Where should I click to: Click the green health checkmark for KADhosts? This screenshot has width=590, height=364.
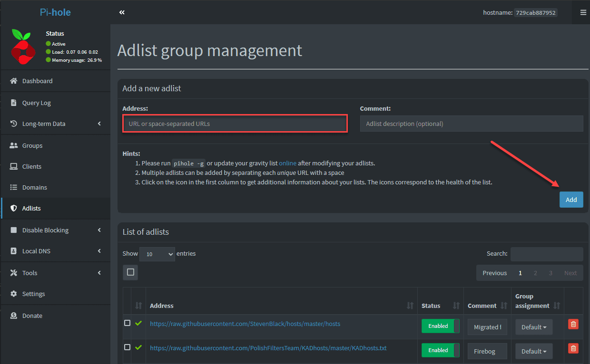pyautogui.click(x=138, y=347)
